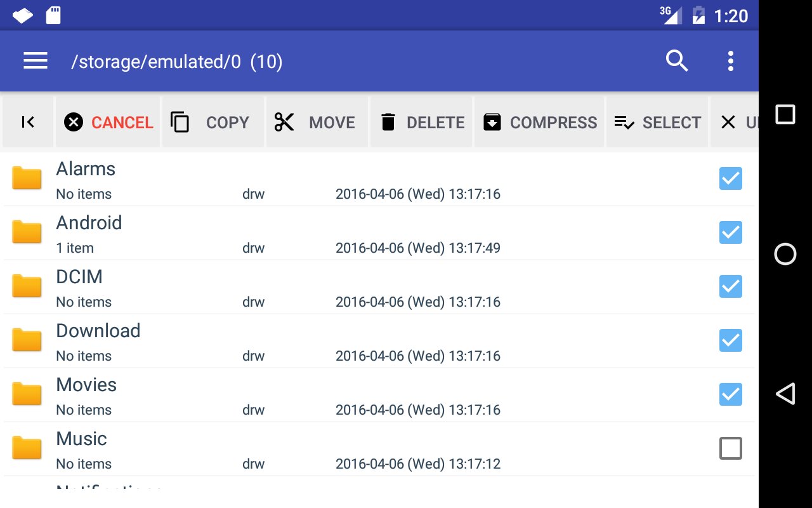The width and height of the screenshot is (812, 508).
Task: Compress selected folders into archive
Action: tap(539, 122)
